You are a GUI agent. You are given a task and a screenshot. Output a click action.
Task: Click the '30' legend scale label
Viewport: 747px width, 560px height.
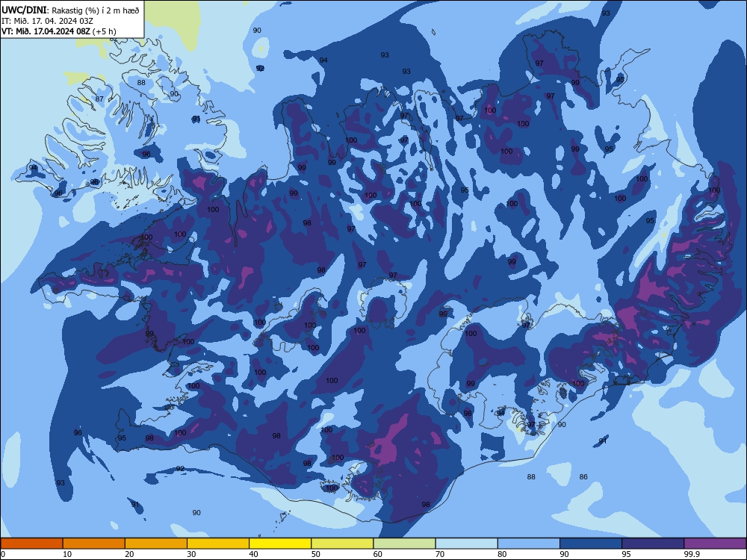191,554
